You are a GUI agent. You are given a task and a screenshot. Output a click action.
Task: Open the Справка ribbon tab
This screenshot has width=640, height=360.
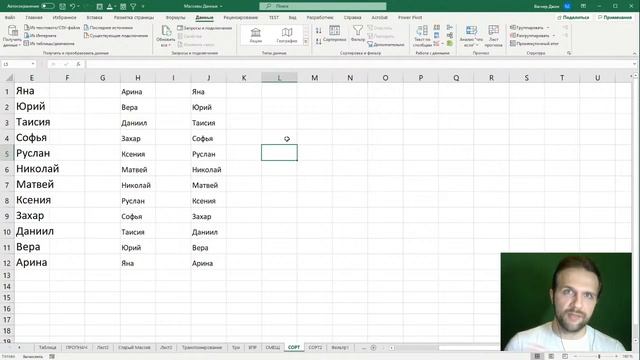tap(352, 18)
